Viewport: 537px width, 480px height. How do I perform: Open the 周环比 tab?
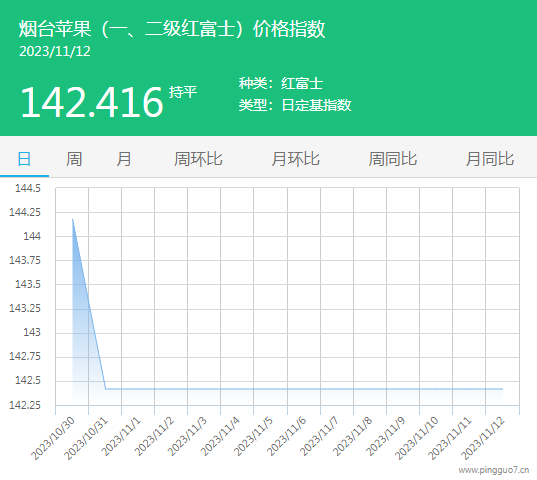click(198, 159)
